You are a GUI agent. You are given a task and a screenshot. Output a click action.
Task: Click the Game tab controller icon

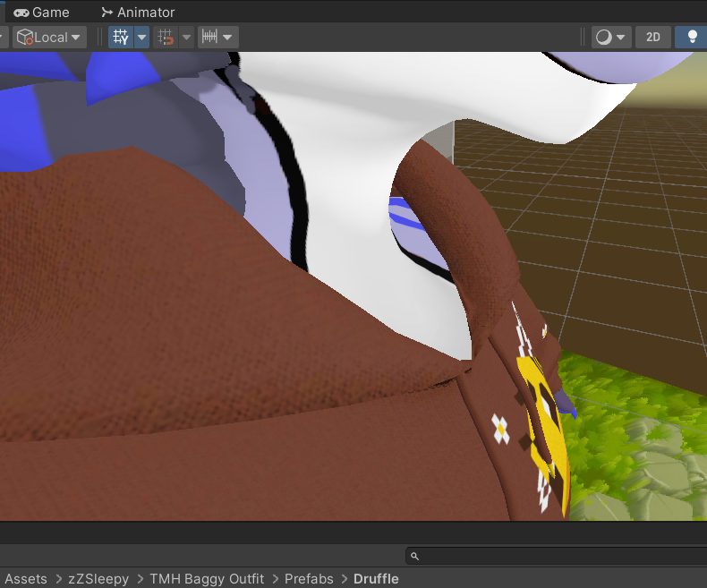tap(21, 13)
